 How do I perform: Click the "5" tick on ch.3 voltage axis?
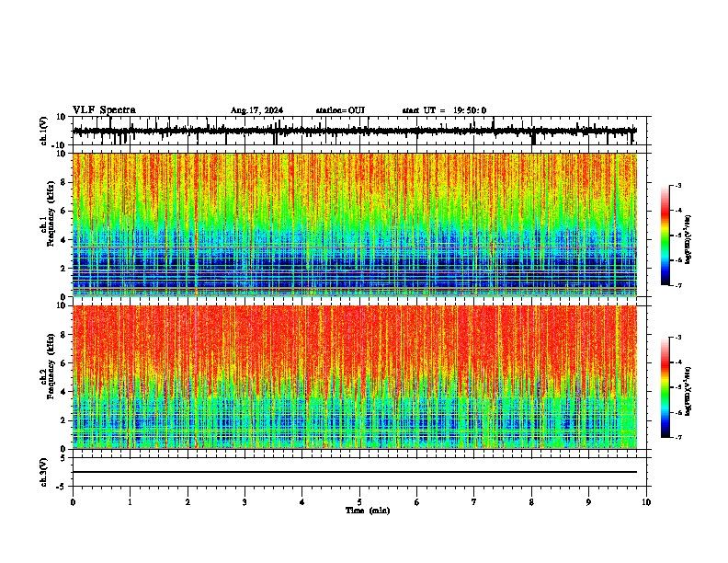click(63, 457)
